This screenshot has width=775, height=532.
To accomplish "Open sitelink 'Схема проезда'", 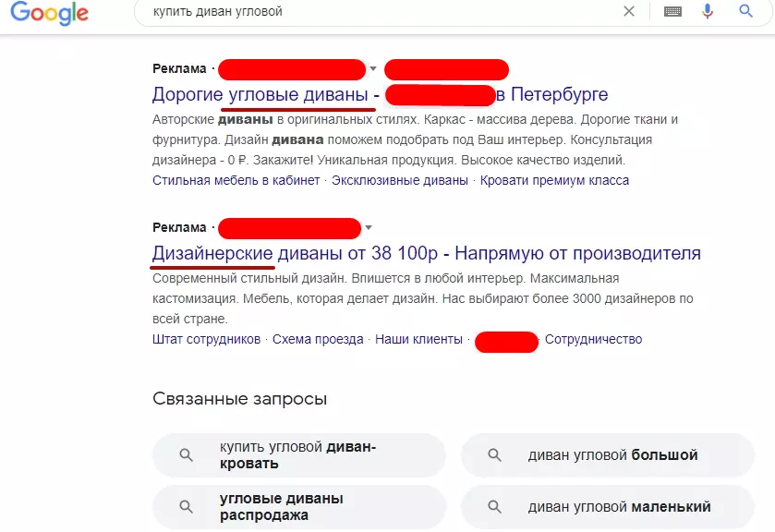I will [318, 339].
